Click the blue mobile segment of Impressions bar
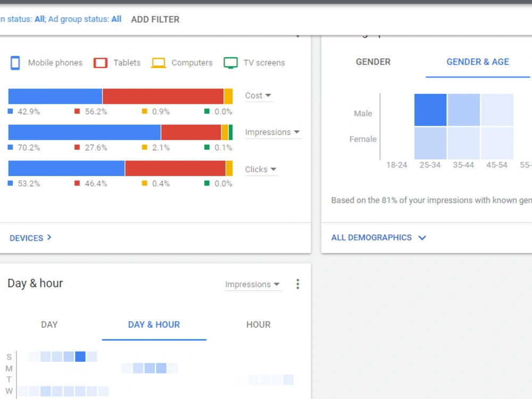 (85, 132)
